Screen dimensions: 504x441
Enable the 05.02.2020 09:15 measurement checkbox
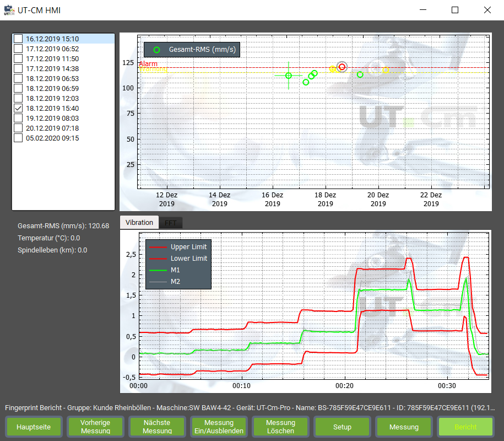(18, 138)
